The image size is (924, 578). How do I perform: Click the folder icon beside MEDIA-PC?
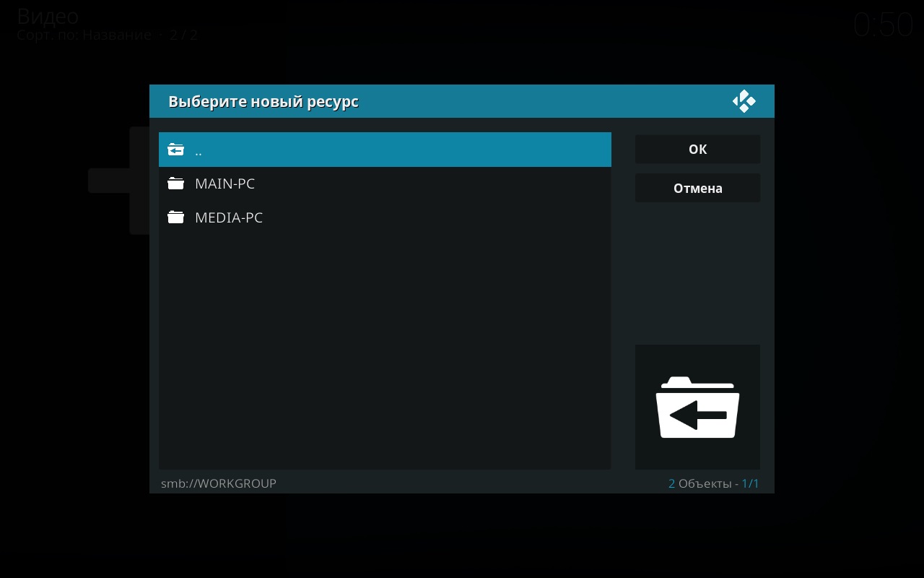(x=175, y=217)
